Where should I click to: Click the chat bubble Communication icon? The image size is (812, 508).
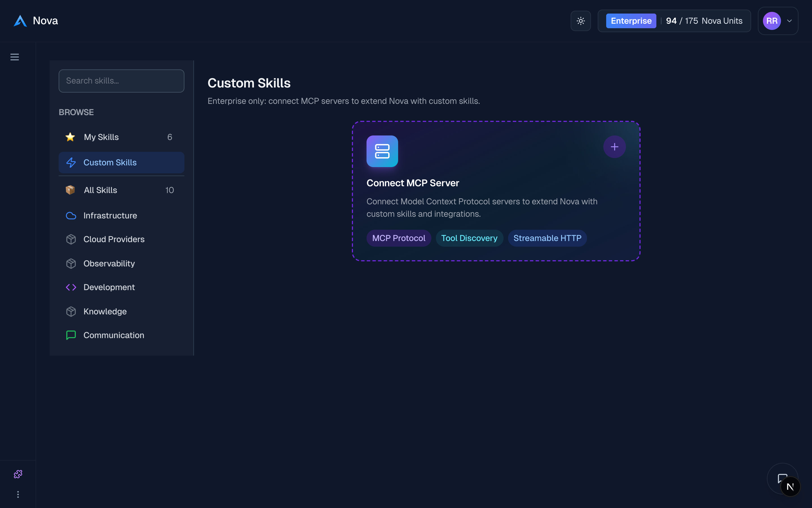pos(71,335)
